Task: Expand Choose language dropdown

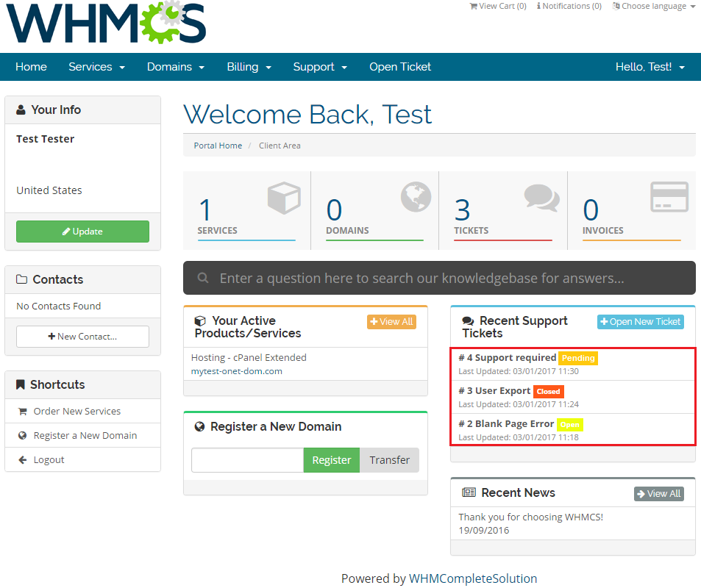Action: tap(654, 6)
